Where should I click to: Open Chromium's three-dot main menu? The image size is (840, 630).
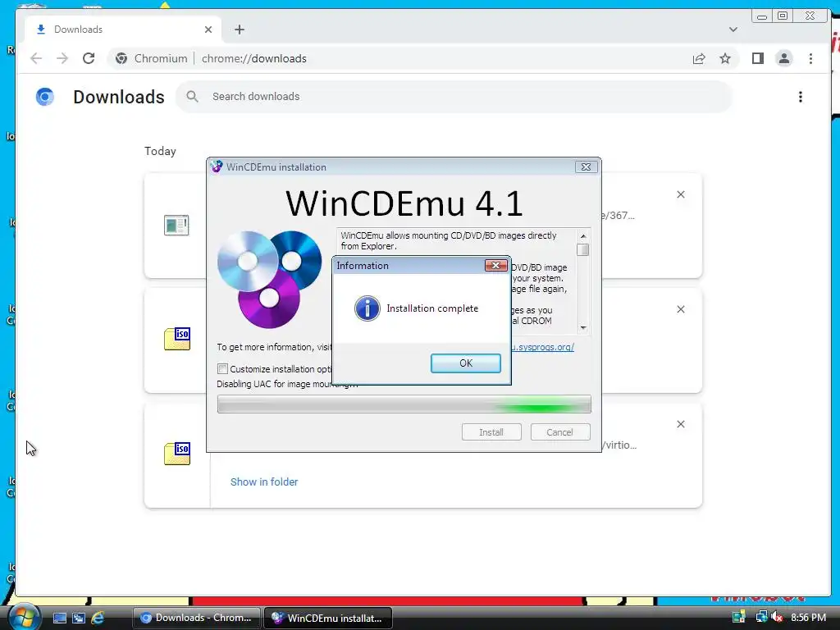(x=810, y=58)
